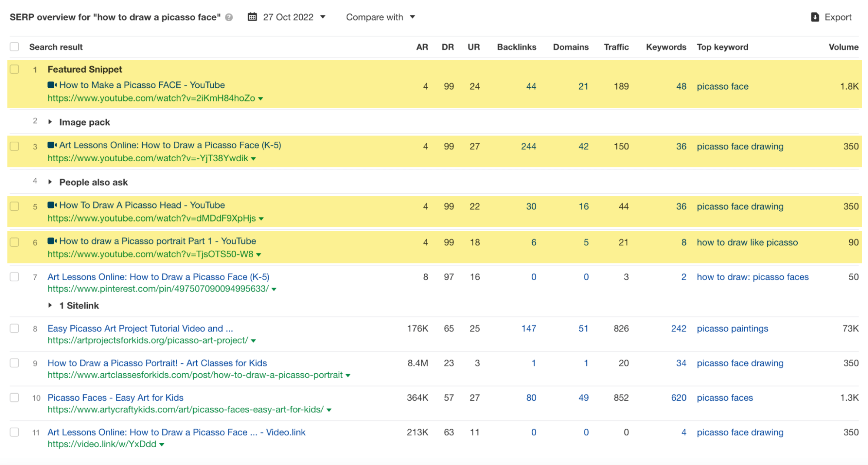
Task: Toggle the select-all checkbox in the header
Action: point(14,46)
